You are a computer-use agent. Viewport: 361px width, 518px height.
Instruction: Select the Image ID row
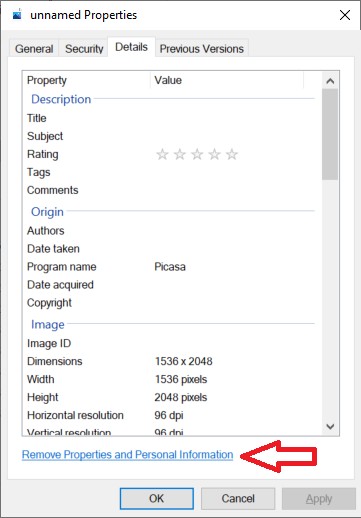(170, 343)
